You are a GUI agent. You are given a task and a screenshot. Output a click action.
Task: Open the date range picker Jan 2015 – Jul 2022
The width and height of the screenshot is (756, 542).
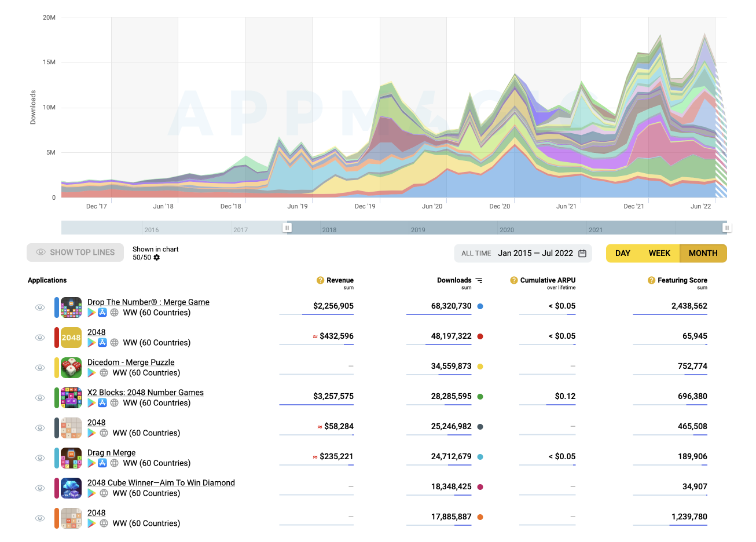click(535, 253)
